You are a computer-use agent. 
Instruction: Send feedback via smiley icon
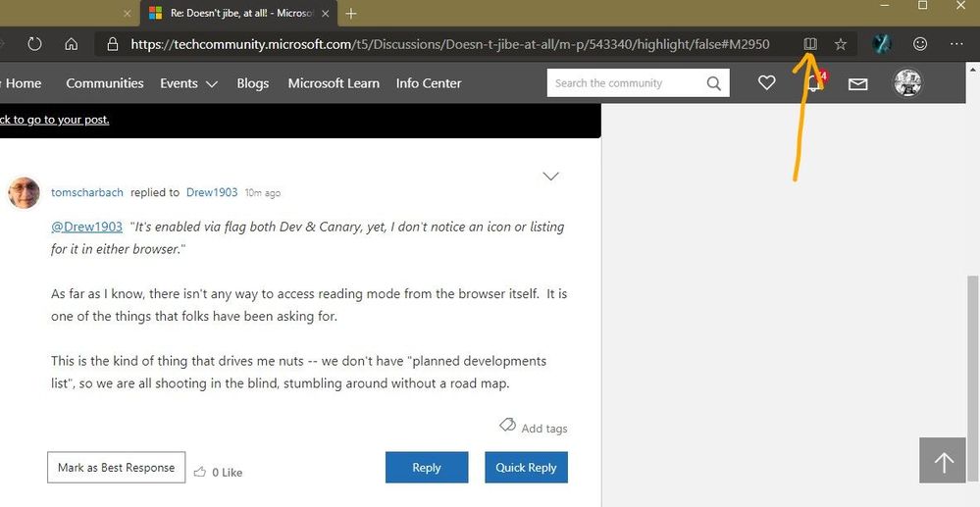(x=920, y=43)
